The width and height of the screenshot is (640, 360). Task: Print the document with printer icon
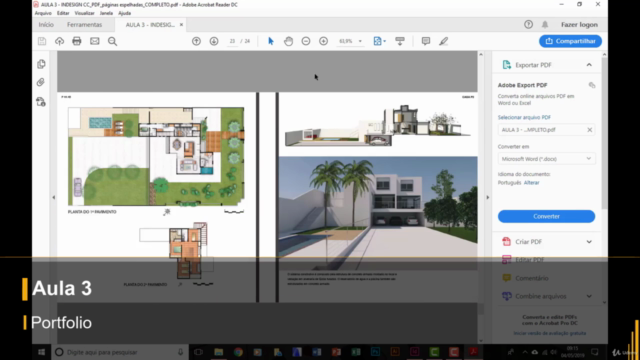point(77,41)
